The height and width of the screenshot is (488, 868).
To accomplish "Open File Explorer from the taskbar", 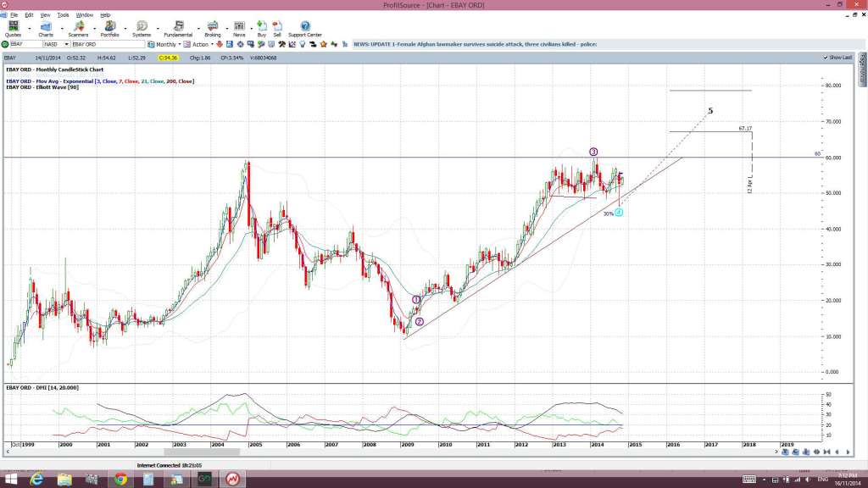I will pyautogui.click(x=64, y=480).
